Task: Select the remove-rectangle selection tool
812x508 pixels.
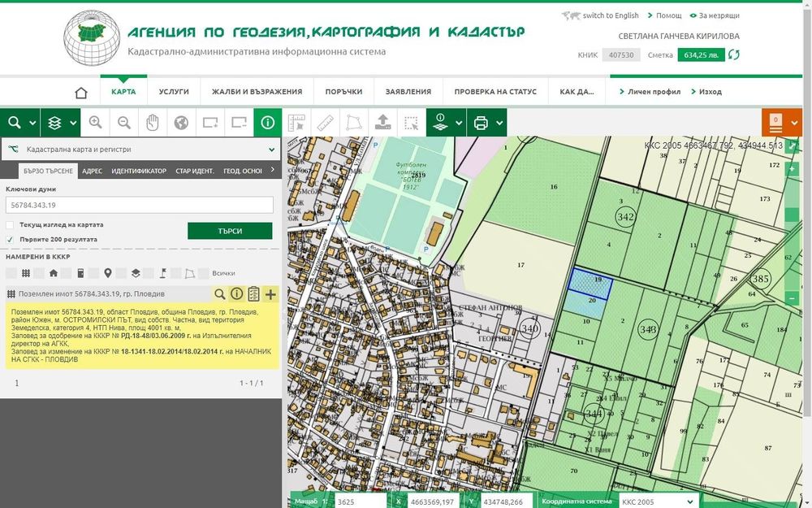Action: (x=239, y=123)
